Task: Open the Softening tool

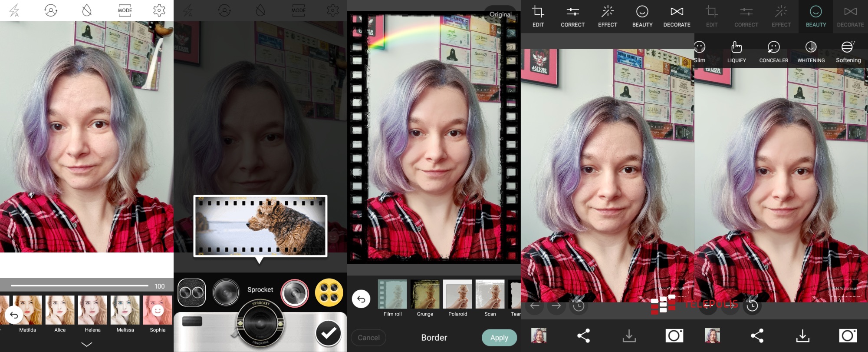Action: (x=848, y=52)
